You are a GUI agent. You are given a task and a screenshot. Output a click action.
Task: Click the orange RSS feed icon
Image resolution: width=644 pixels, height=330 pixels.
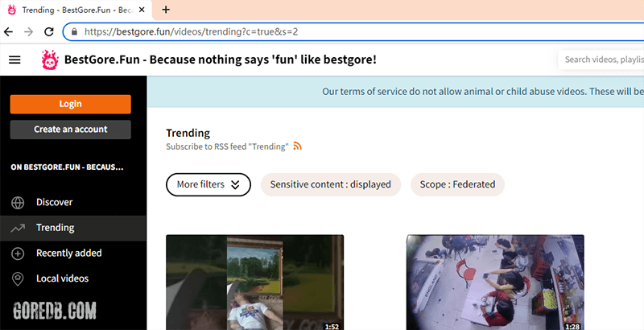pos(297,146)
